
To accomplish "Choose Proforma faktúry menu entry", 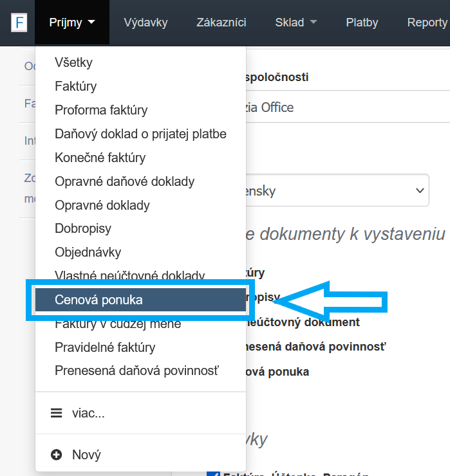I will click(x=101, y=110).
